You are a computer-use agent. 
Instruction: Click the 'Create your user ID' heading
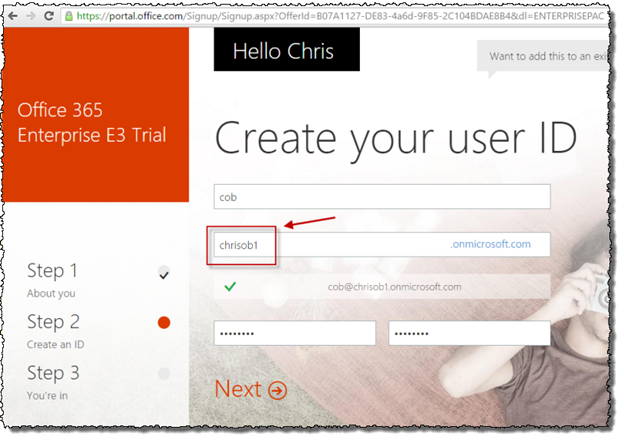[396, 139]
